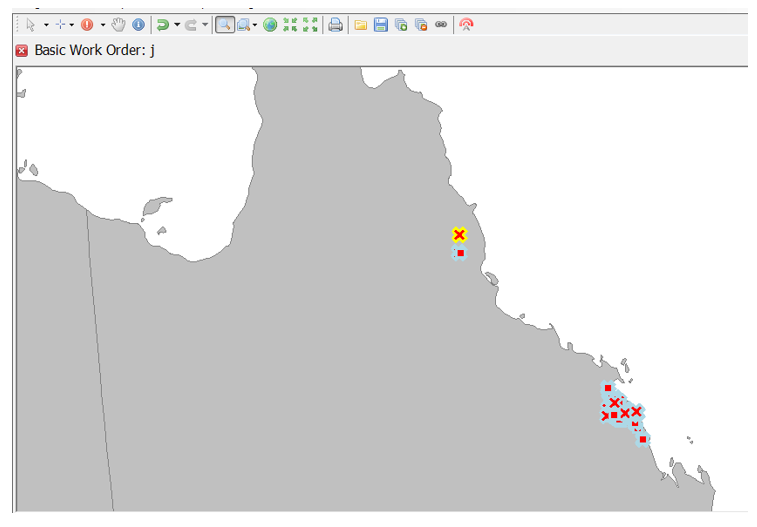Undo with the green back arrow
The width and height of the screenshot is (757, 527).
(163, 25)
